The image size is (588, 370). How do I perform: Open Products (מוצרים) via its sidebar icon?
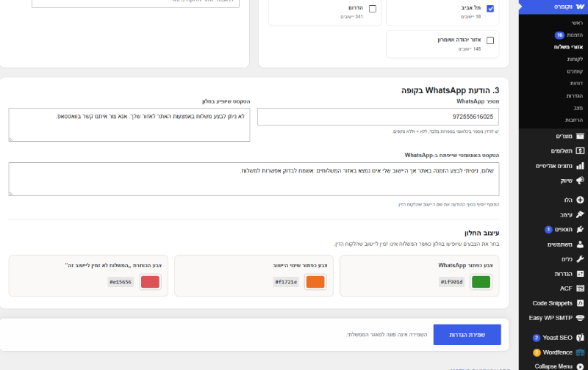(x=580, y=136)
